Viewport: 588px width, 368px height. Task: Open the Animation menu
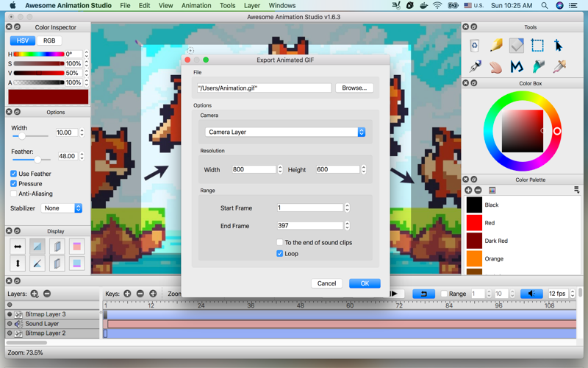click(196, 5)
